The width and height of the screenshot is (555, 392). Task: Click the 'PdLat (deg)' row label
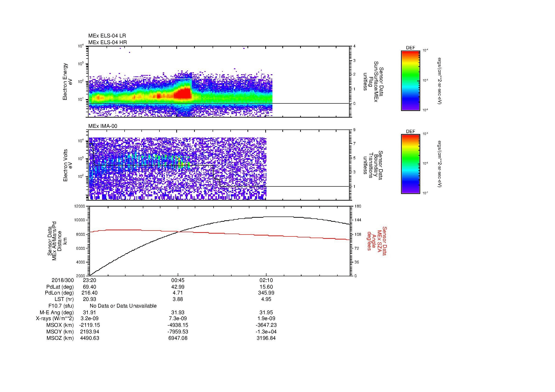point(60,287)
